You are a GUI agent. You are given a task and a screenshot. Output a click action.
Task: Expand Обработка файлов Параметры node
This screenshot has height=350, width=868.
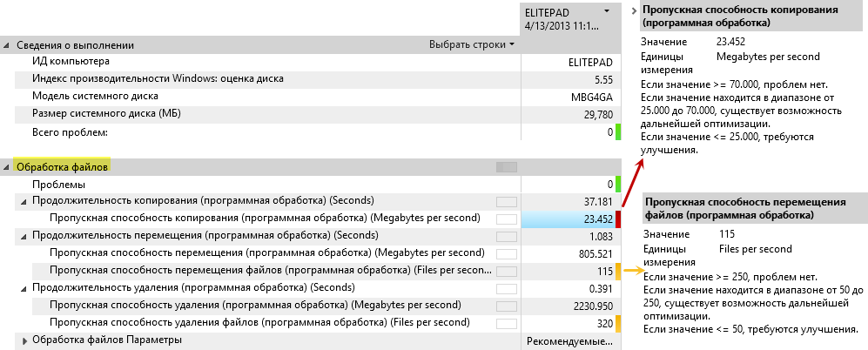[x=24, y=341]
